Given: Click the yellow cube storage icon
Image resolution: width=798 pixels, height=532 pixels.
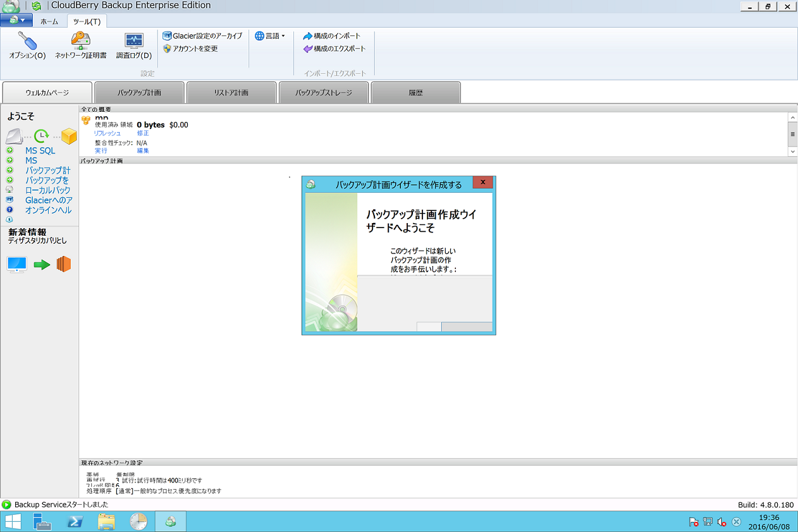Looking at the screenshot, I should (69, 136).
